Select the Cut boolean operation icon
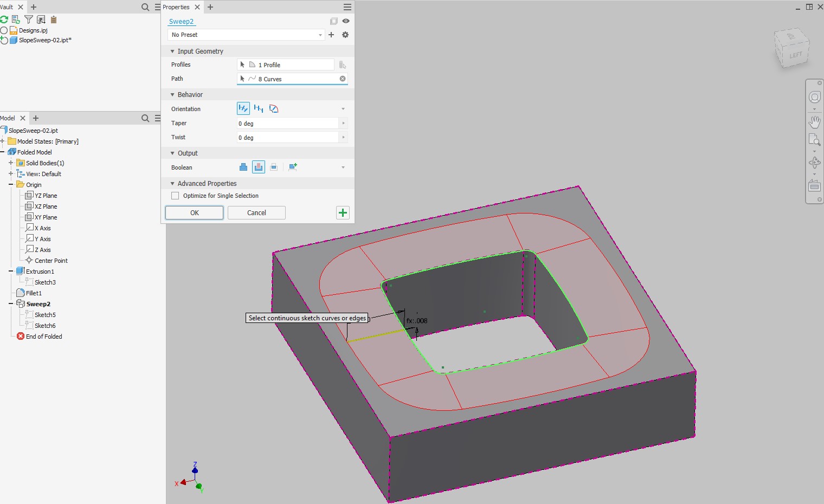Viewport: 824px width, 504px height. 258,167
